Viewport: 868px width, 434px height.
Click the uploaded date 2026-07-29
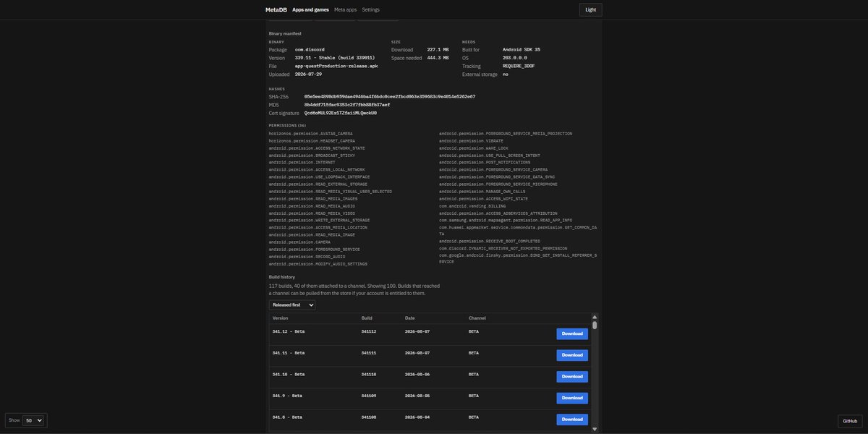[x=308, y=75]
